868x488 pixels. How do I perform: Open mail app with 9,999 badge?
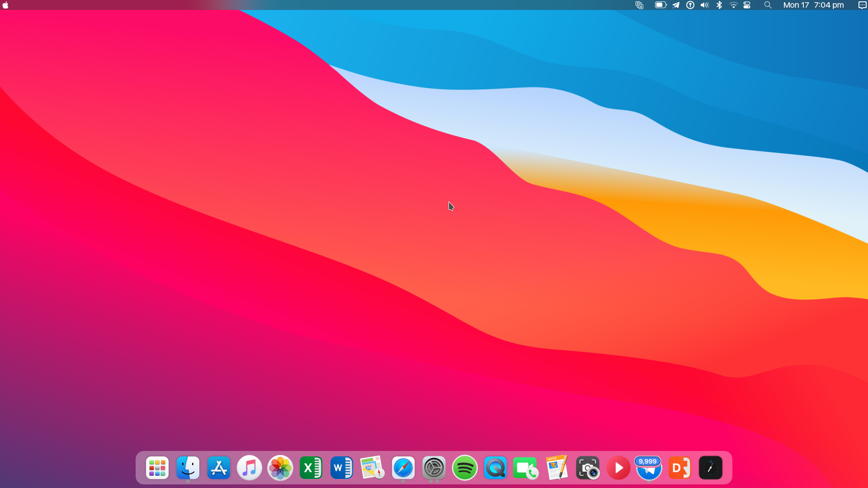pyautogui.click(x=649, y=468)
